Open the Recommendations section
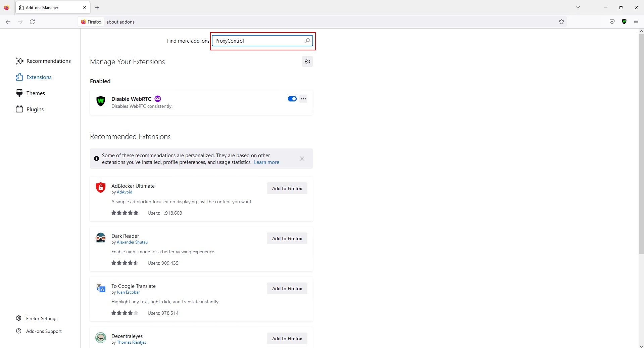Image resolution: width=644 pixels, height=348 pixels. (x=43, y=61)
